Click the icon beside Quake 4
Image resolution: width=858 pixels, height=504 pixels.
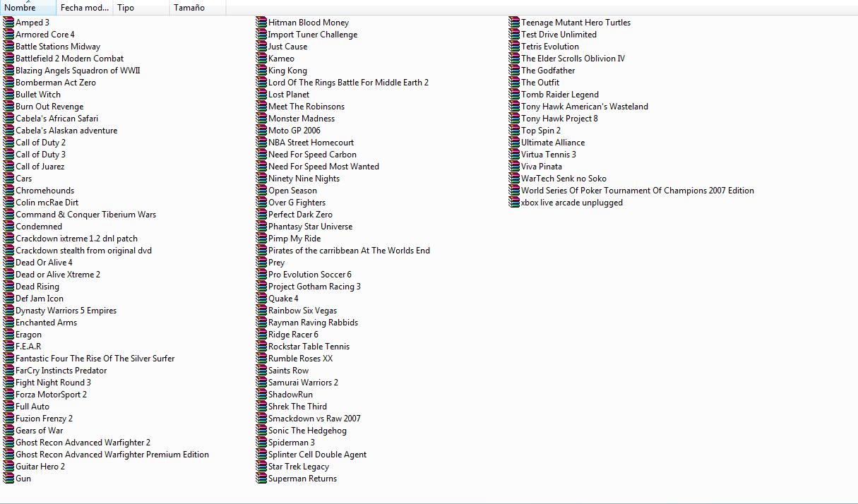tap(261, 299)
